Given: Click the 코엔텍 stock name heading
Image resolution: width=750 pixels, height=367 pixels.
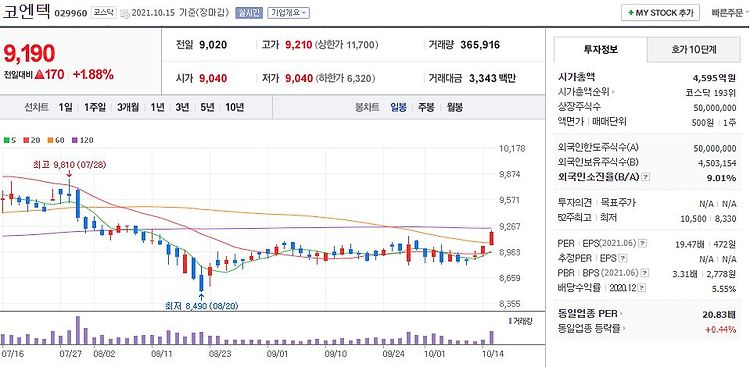Looking at the screenshot, I should pyautogui.click(x=26, y=11).
